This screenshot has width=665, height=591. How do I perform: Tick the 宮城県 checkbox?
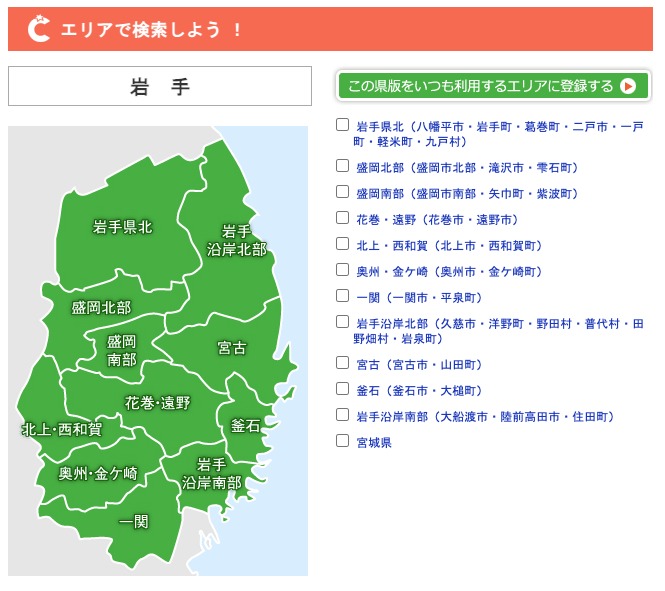(342, 440)
